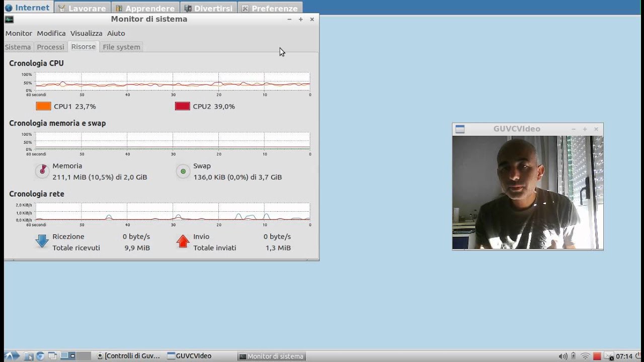Open the Lavorare top panel menu
This screenshot has height=362, width=644.
point(82,9)
